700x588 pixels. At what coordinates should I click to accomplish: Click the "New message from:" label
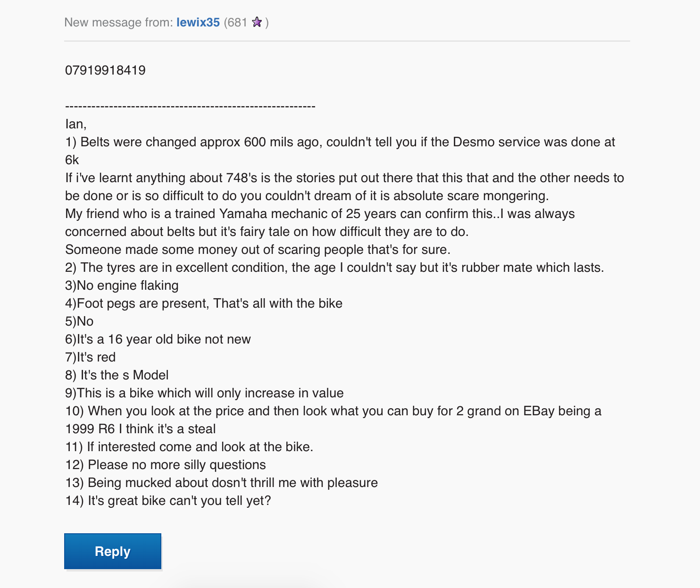tap(118, 22)
